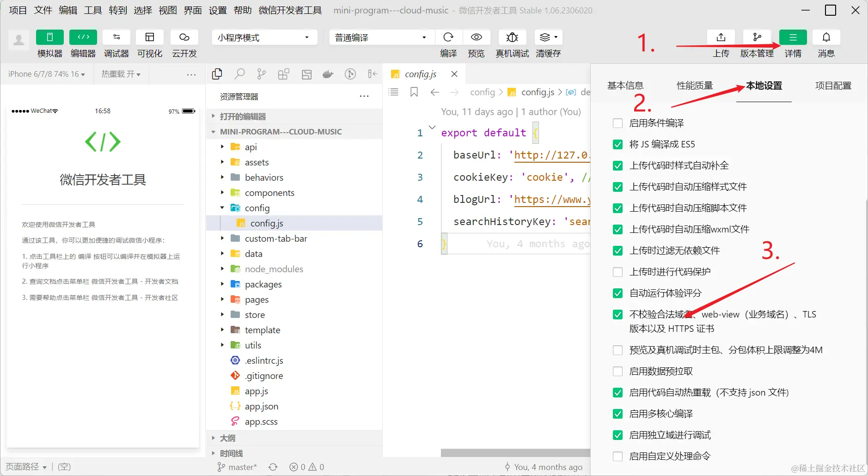
Task: Click the Preview (预览) eye icon
Action: pos(477,37)
